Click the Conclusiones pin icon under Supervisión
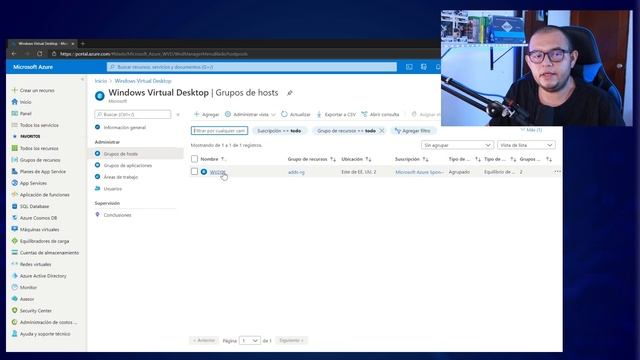 (98, 215)
